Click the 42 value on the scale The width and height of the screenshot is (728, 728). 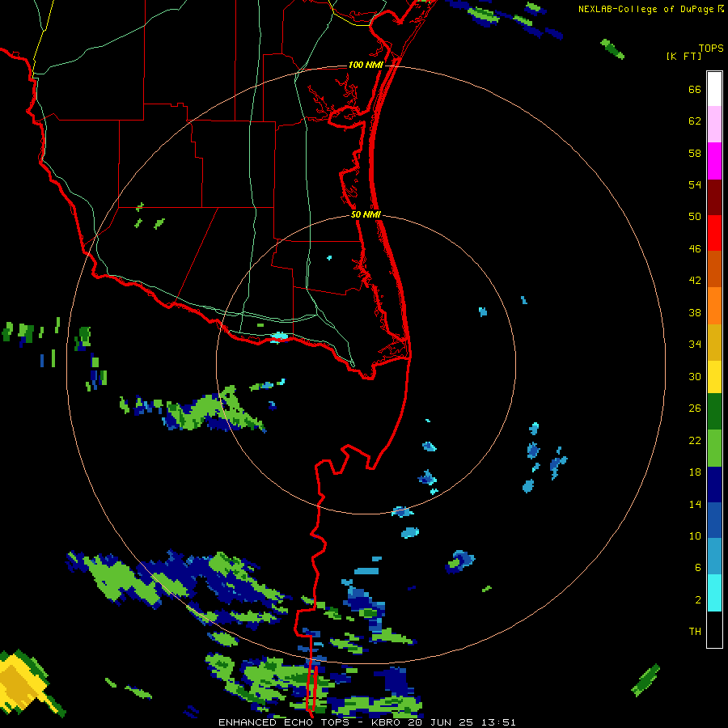[695, 281]
